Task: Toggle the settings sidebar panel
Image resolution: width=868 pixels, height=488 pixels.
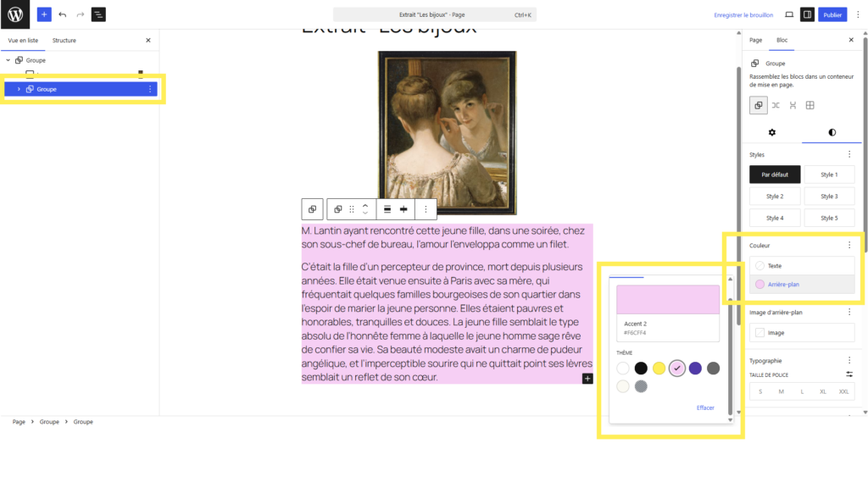Action: (807, 14)
